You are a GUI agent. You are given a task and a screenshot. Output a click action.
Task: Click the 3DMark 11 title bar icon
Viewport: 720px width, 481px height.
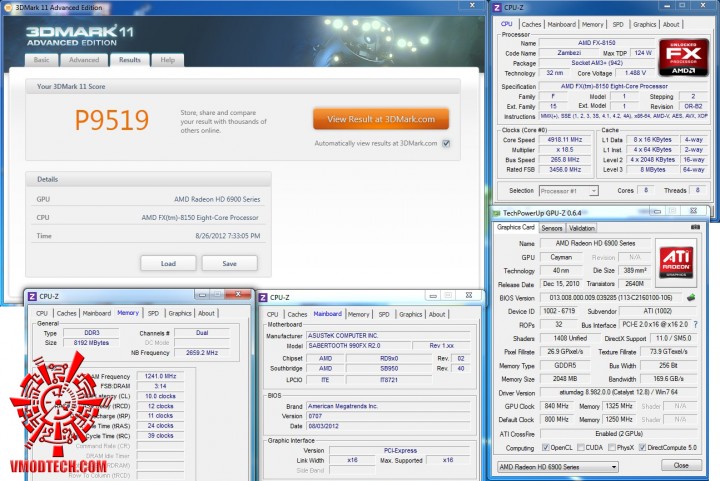[8, 7]
